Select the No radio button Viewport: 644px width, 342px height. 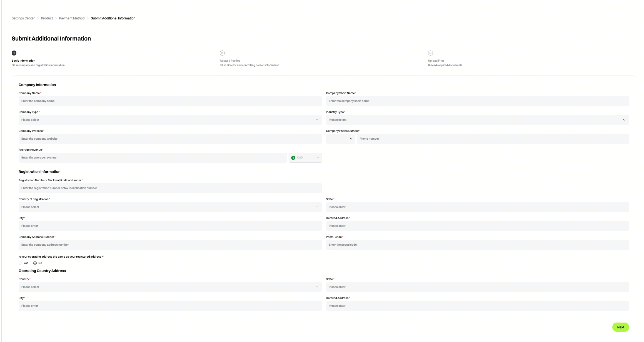tap(35, 263)
